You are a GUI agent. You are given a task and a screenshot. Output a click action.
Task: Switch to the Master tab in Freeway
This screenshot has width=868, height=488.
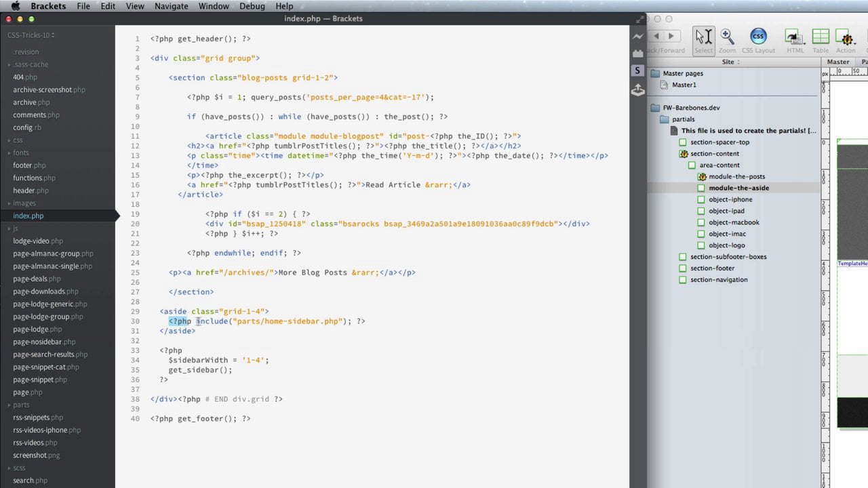(838, 62)
